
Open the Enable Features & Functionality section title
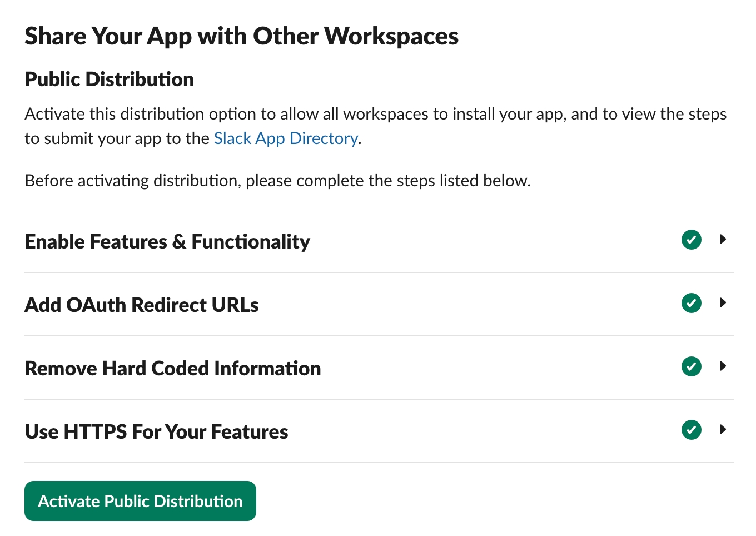pyautogui.click(x=167, y=242)
